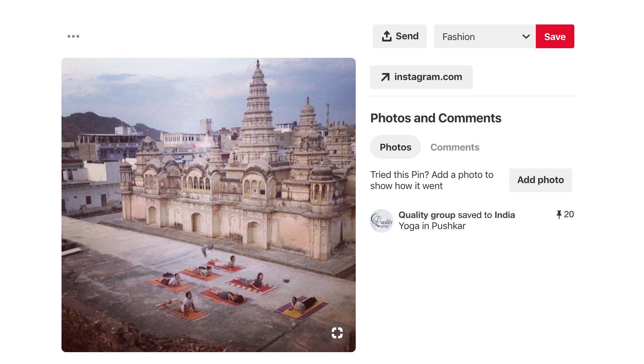Click the Photos and Comments heading
Screen dimensions: 644x364
(x=436, y=118)
